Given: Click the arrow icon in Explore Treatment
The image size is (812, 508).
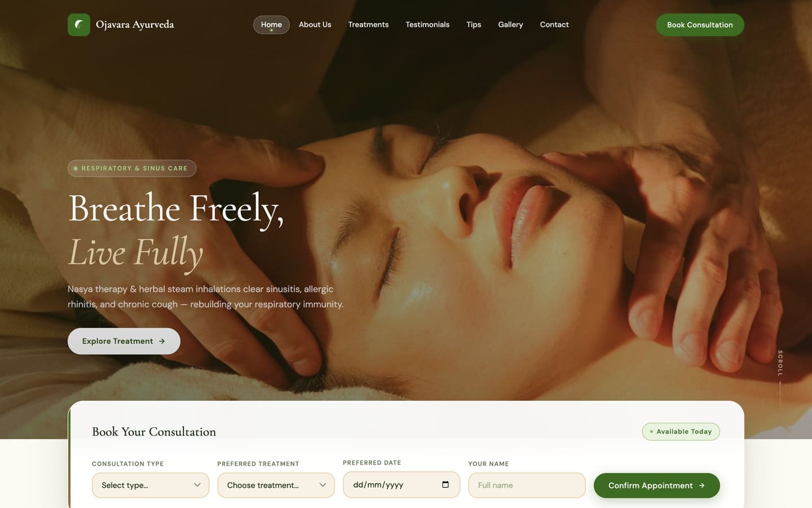Looking at the screenshot, I should click(162, 341).
